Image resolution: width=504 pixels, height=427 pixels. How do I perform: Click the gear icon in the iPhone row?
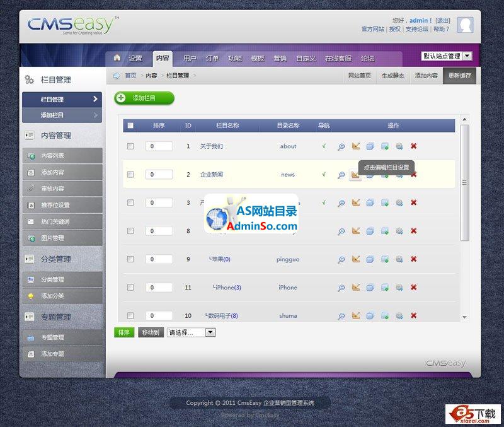pos(399,288)
